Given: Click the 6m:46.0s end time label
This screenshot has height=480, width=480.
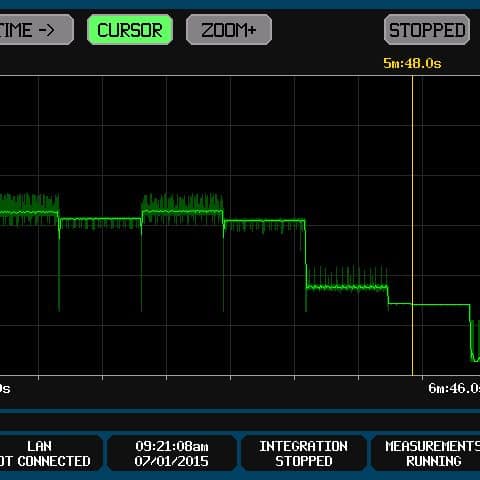Looking at the screenshot, I should point(454,388).
